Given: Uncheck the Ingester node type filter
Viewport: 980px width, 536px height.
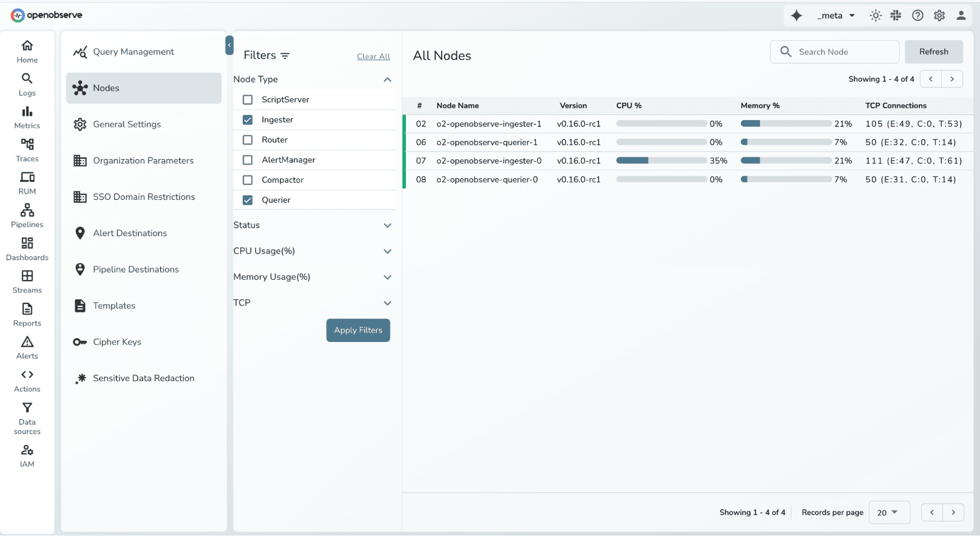Looking at the screenshot, I should tap(248, 120).
